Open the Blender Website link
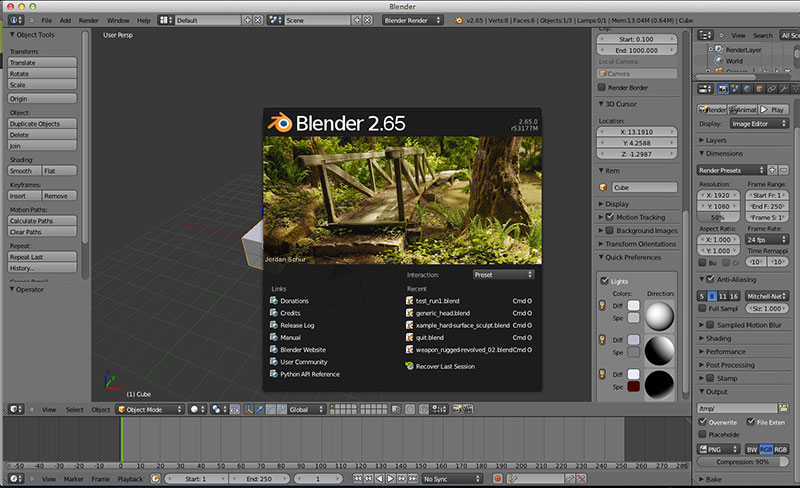Viewport: 800px width, 488px height. click(303, 350)
